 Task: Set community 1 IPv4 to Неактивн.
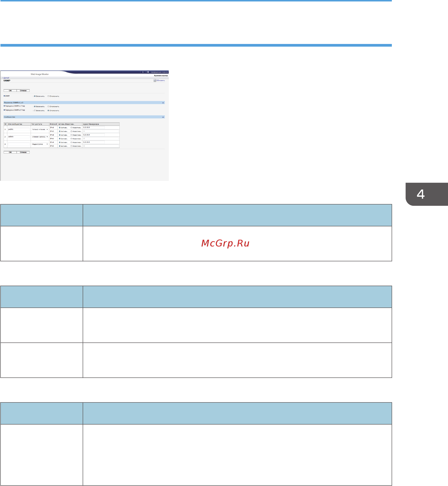point(71,128)
